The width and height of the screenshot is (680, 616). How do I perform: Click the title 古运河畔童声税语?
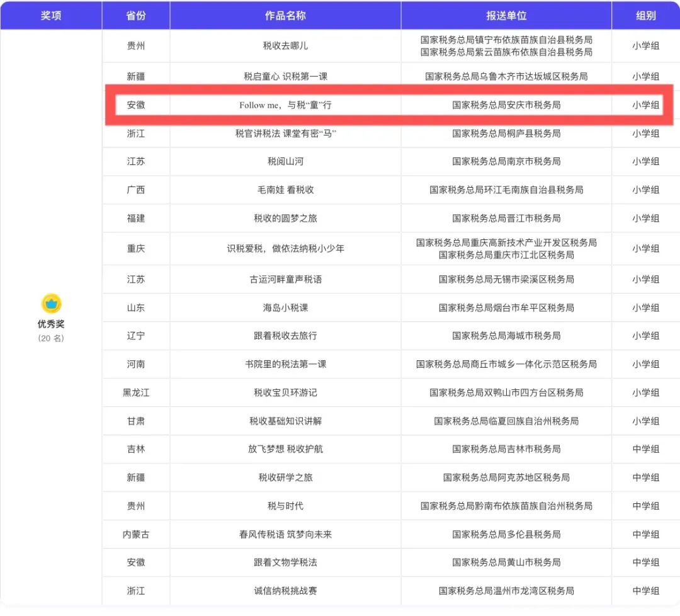285,280
